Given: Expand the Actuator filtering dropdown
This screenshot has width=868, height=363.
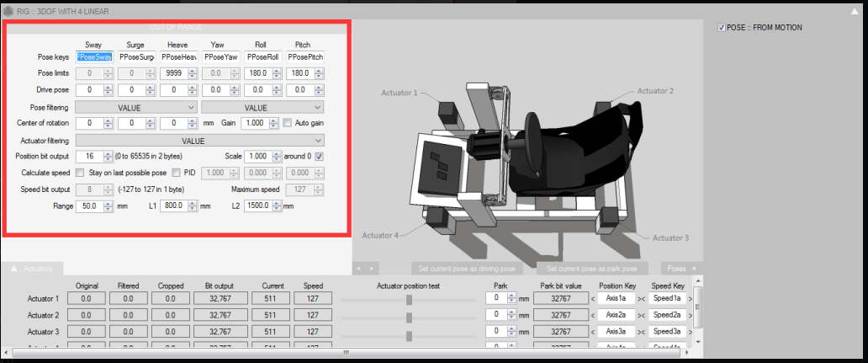Looking at the screenshot, I should pos(199,140).
